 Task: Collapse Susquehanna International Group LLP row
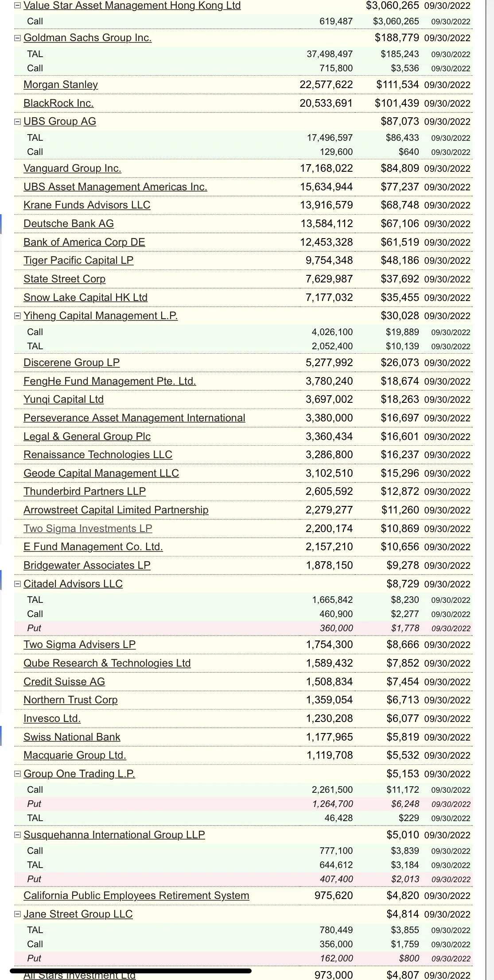pyautogui.click(x=18, y=835)
